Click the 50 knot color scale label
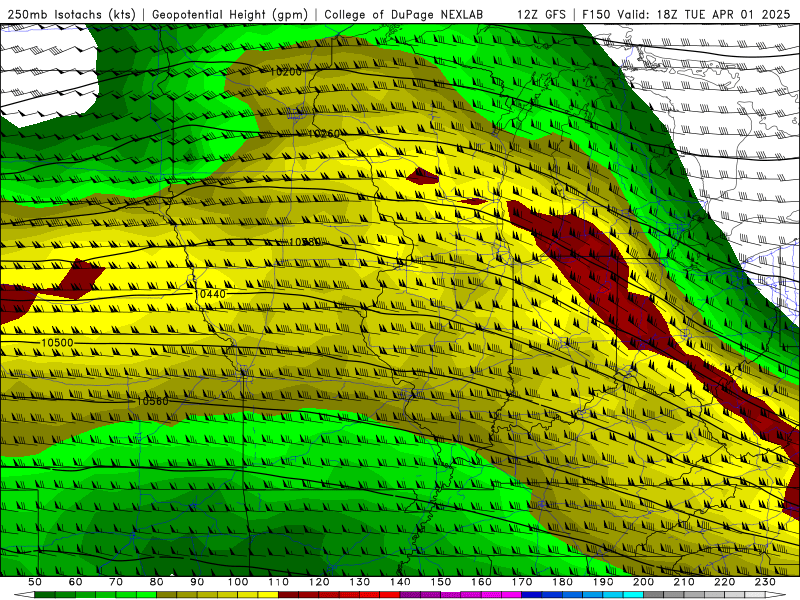800x600 pixels. [35, 582]
